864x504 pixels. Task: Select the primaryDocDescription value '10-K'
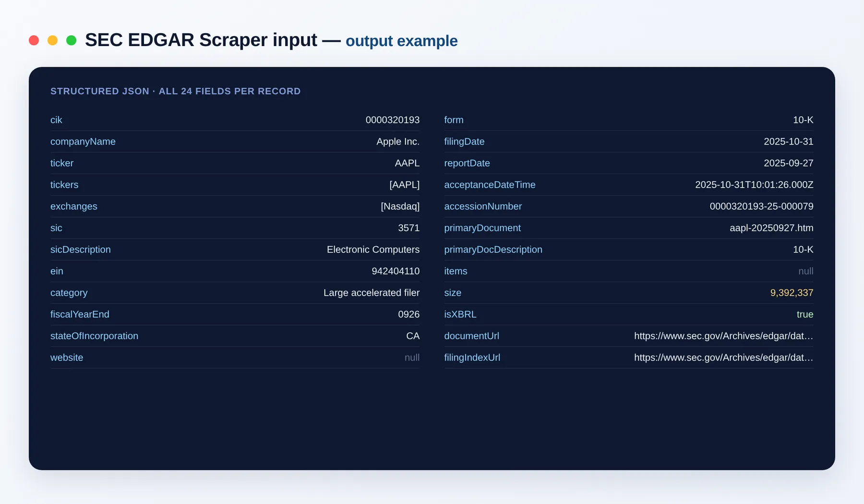(803, 250)
